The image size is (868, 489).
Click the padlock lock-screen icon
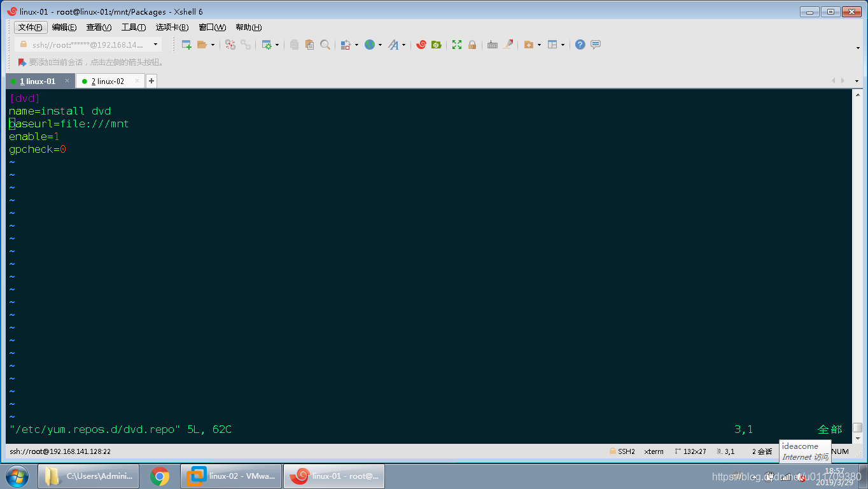(x=472, y=45)
